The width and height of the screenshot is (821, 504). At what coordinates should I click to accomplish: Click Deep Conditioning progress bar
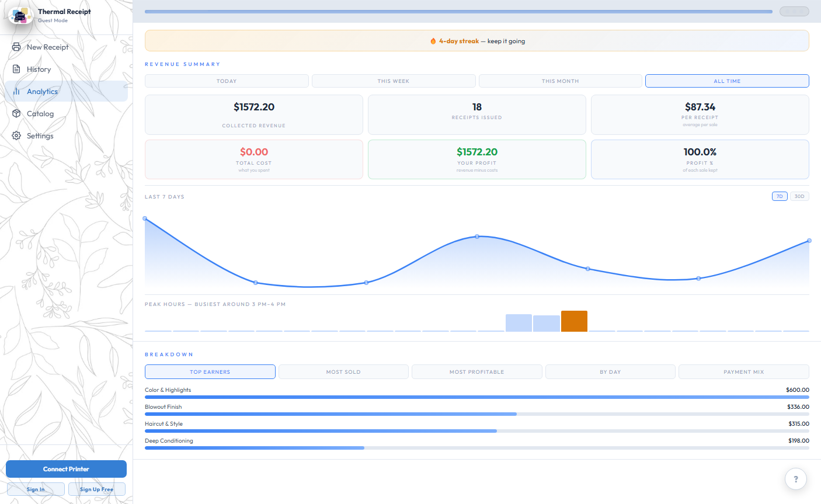[477, 448]
